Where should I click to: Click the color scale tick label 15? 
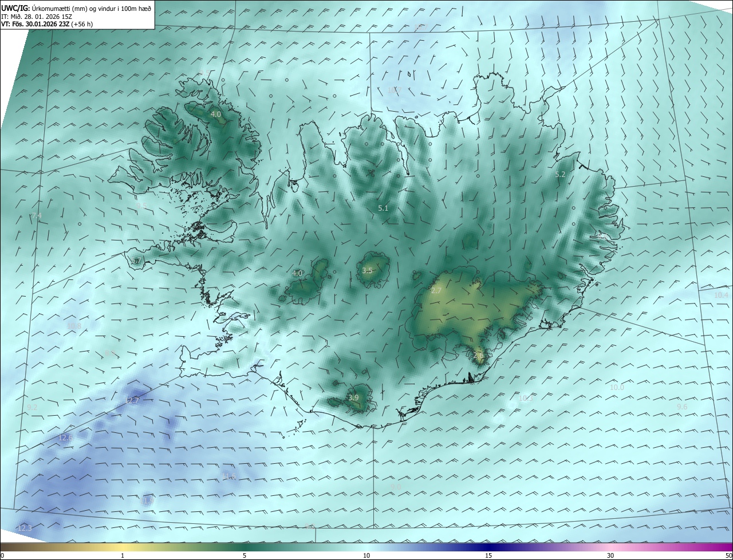[488, 555]
